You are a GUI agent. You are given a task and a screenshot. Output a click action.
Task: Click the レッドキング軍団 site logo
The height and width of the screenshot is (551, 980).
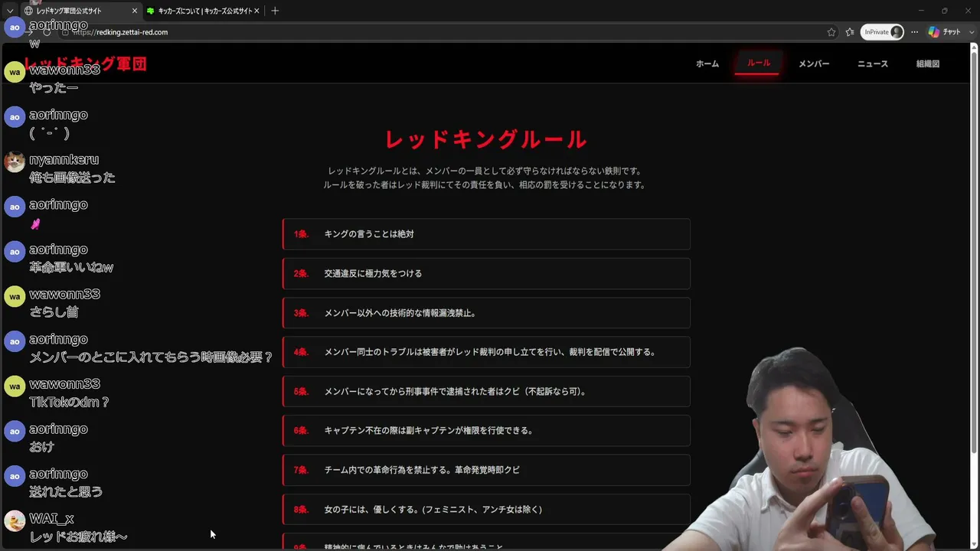tap(85, 64)
